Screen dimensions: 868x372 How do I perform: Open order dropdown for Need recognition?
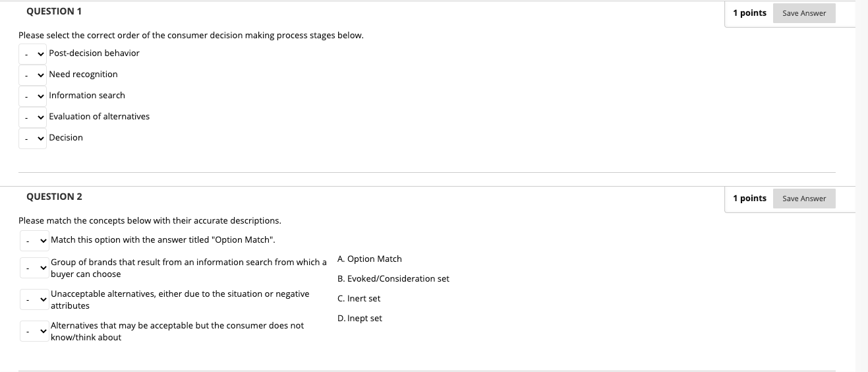tap(33, 75)
